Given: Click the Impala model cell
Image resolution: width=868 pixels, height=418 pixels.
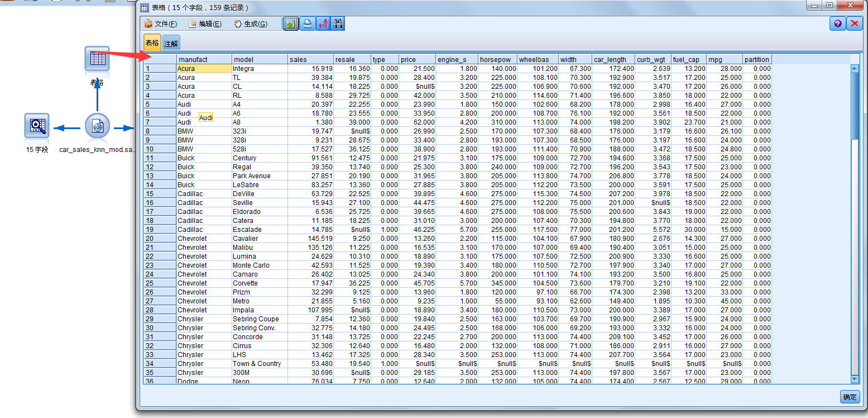Looking at the screenshot, I should (260, 310).
